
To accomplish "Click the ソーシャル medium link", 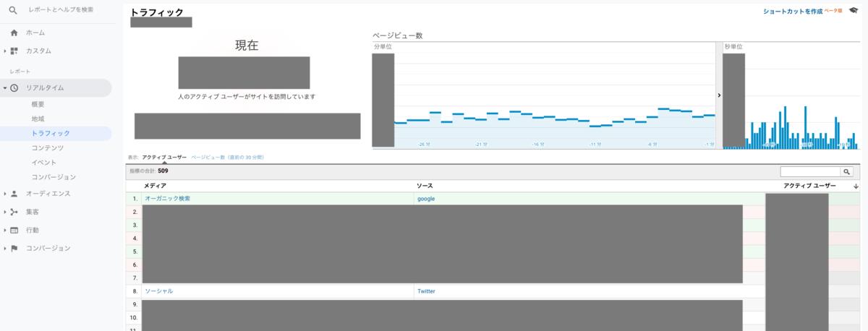I will (159, 291).
